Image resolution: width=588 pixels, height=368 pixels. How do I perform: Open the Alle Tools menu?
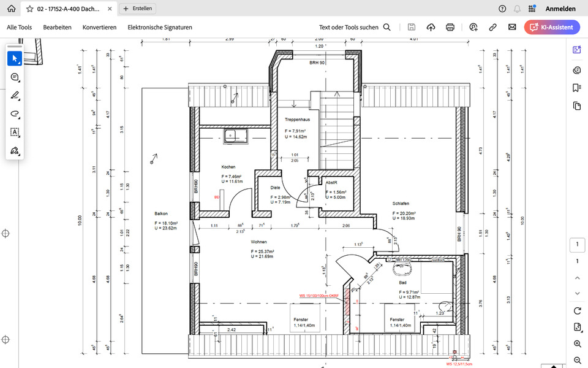pos(19,27)
